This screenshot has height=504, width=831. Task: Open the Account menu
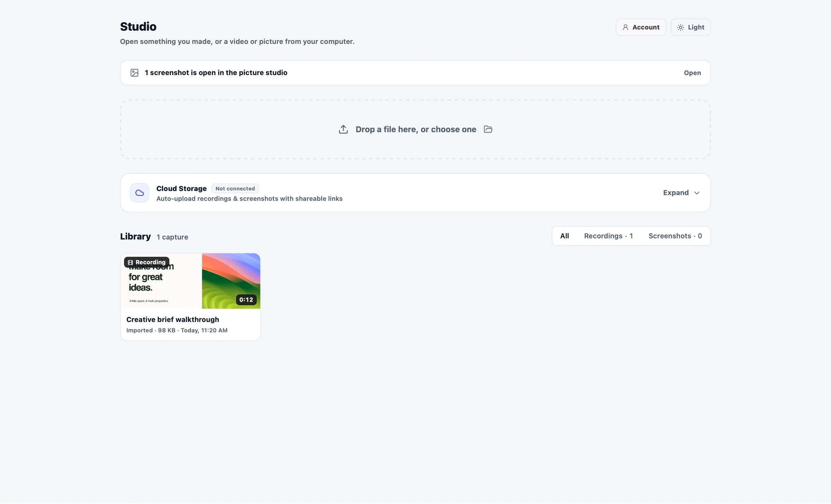pos(641,27)
